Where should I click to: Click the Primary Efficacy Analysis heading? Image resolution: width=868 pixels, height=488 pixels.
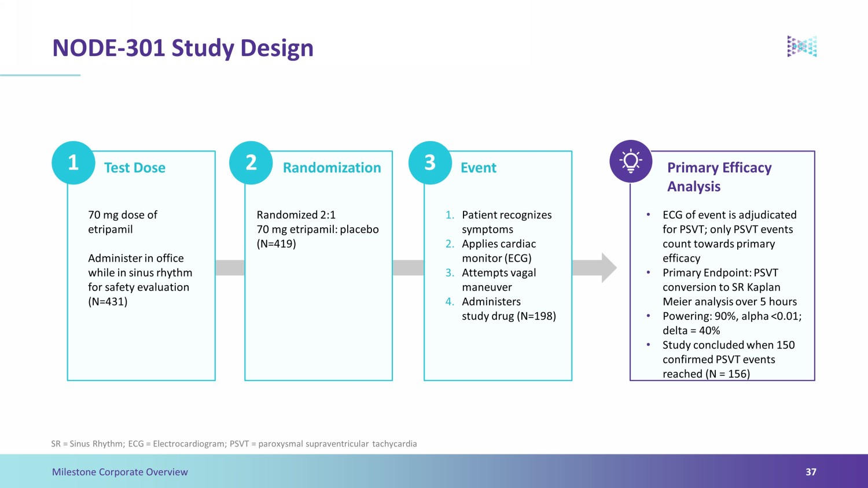tap(719, 177)
